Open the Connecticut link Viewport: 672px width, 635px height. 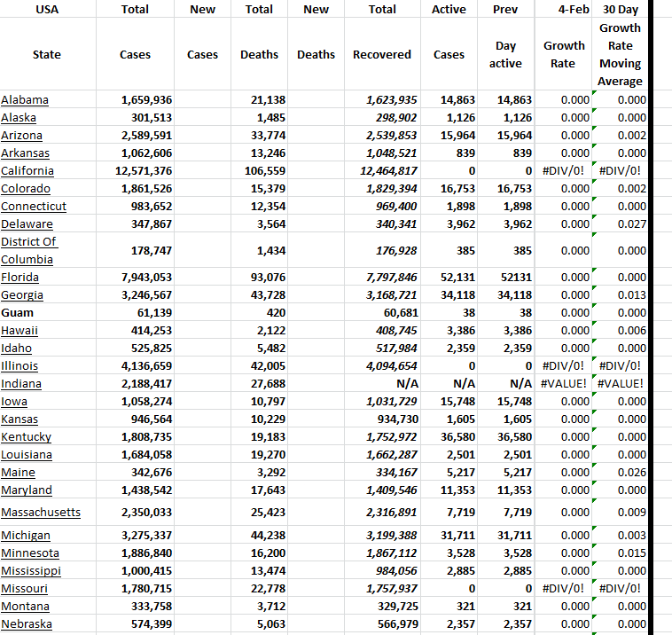click(x=34, y=206)
